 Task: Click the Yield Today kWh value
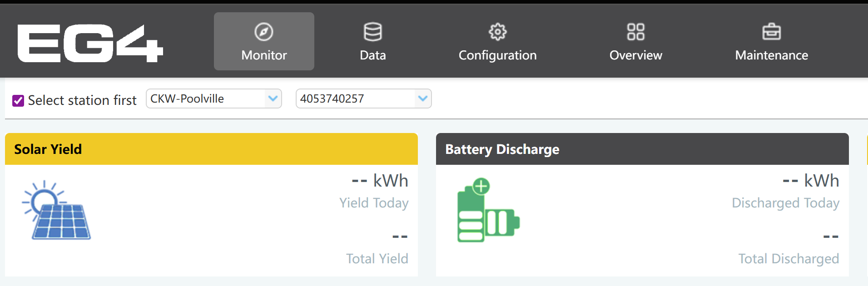pyautogui.click(x=380, y=181)
